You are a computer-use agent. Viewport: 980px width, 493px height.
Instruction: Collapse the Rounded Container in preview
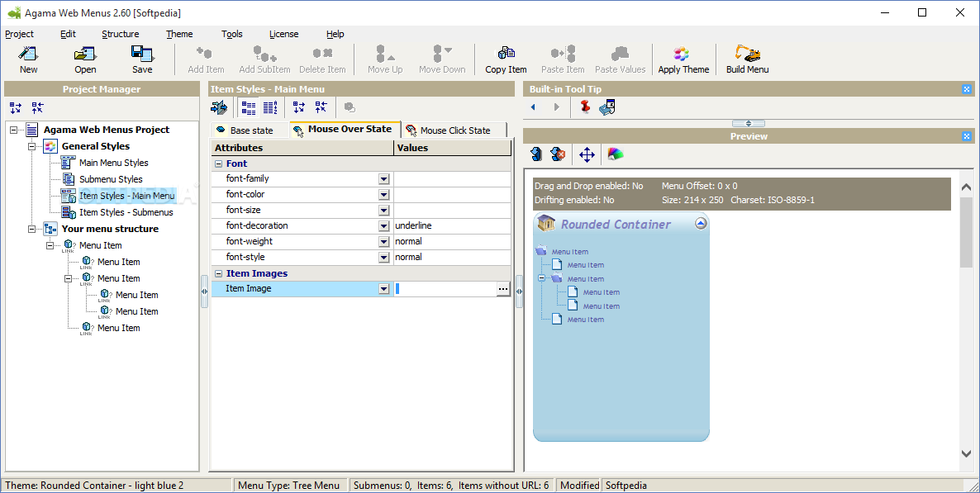(701, 223)
